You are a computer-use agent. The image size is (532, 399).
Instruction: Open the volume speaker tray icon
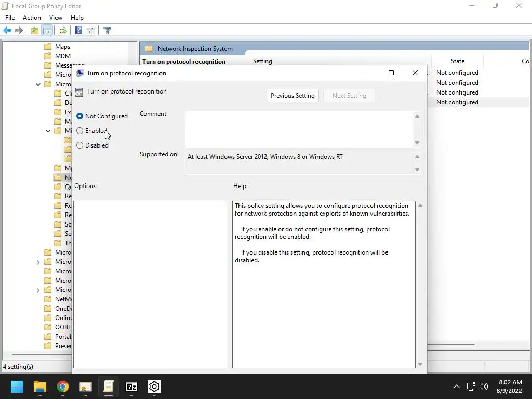tap(484, 387)
